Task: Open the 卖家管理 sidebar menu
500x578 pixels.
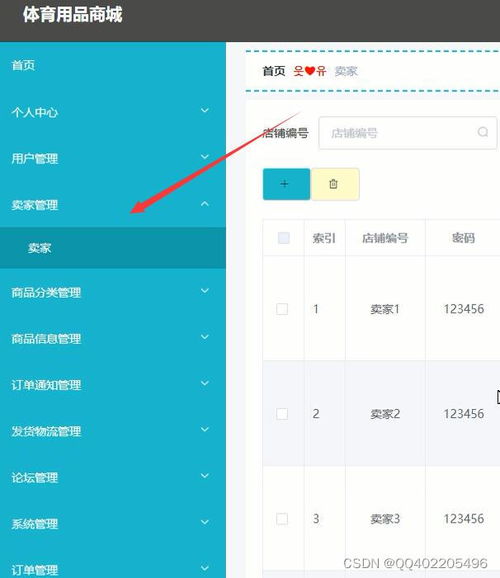Action: point(113,205)
